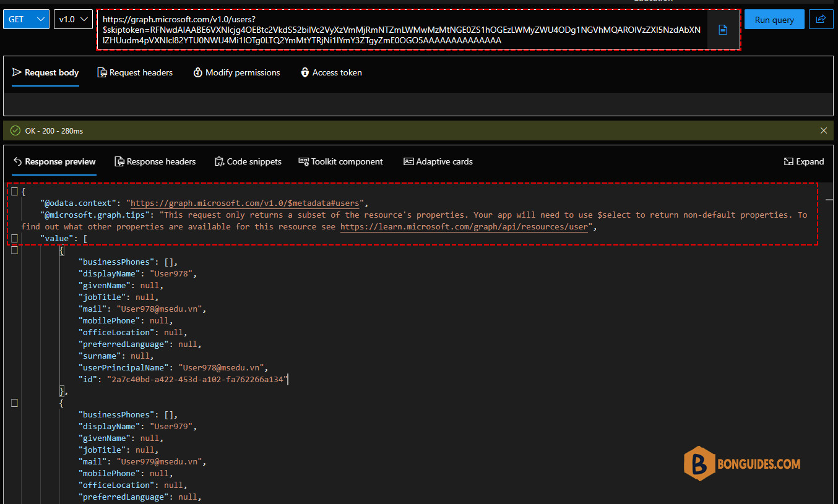
Task: Open the Access token tab
Action: (x=331, y=73)
